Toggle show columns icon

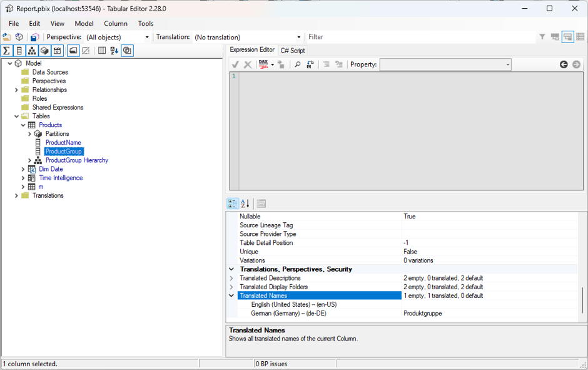point(19,51)
